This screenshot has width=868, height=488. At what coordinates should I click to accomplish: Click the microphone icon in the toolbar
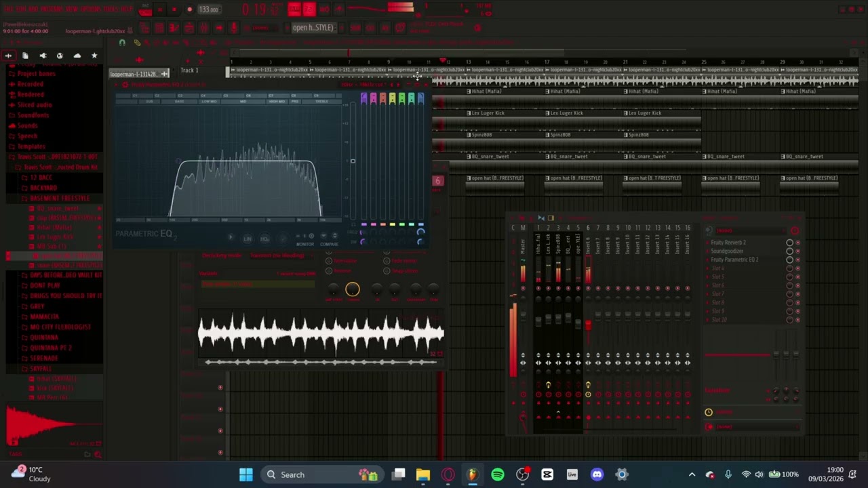coord(233,28)
